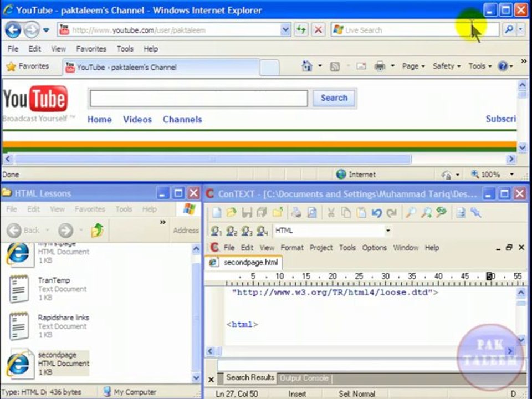Click Redo icon in ConTEXT toolbar
This screenshot has width=532, height=399.
[392, 212]
